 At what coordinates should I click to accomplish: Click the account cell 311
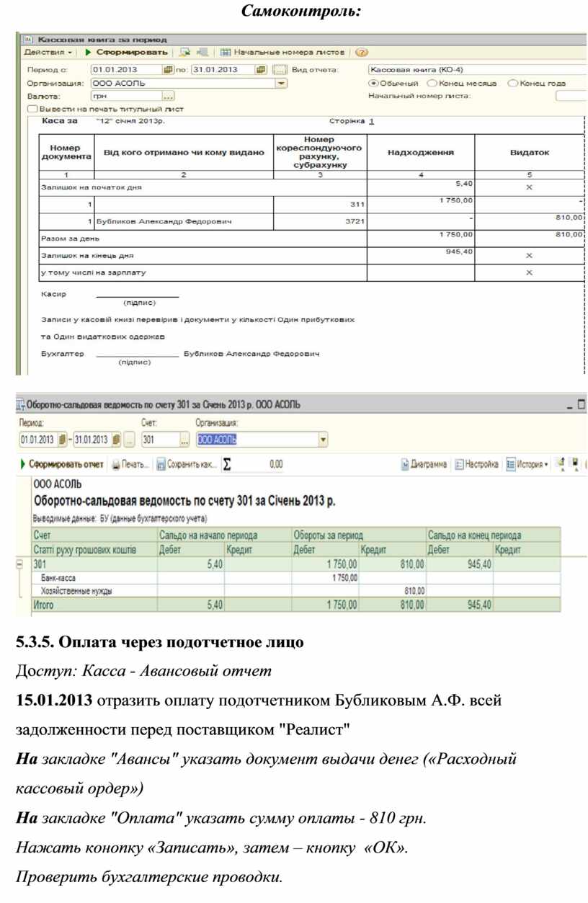click(320, 205)
